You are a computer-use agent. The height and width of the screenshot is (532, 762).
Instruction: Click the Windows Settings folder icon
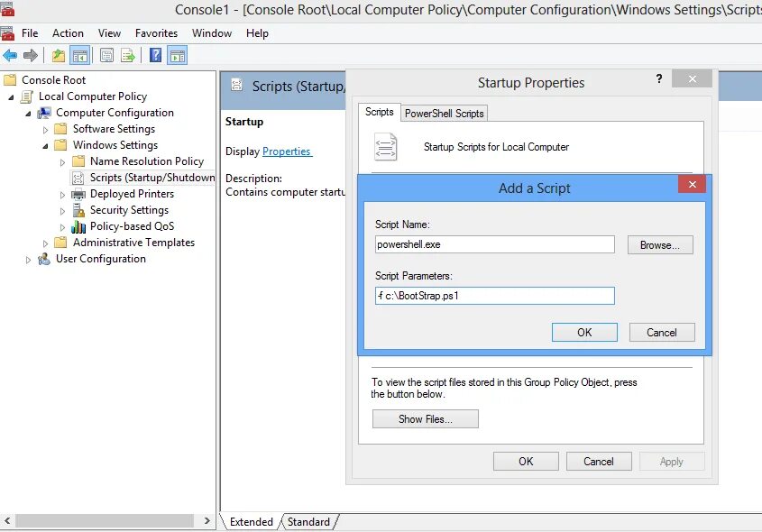click(x=60, y=145)
